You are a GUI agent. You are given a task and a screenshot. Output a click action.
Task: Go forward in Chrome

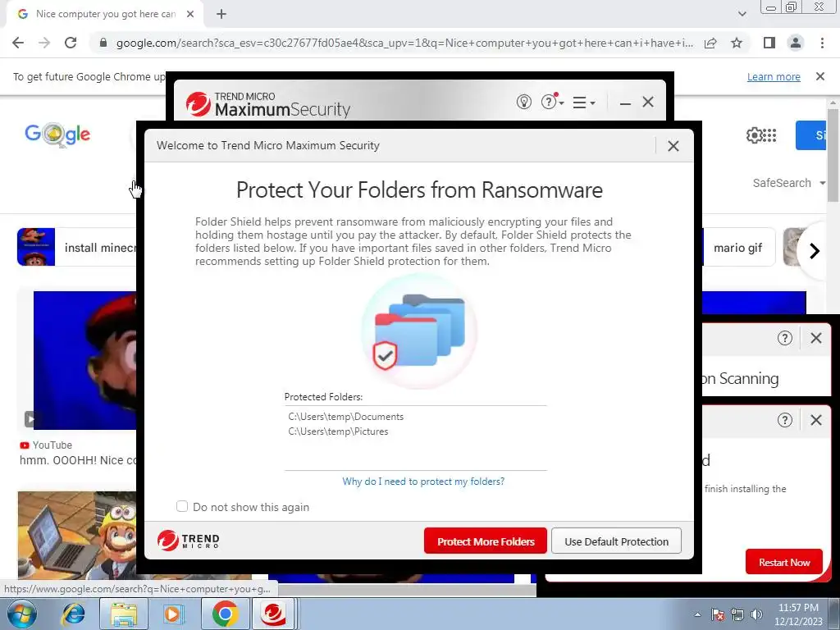(x=44, y=43)
